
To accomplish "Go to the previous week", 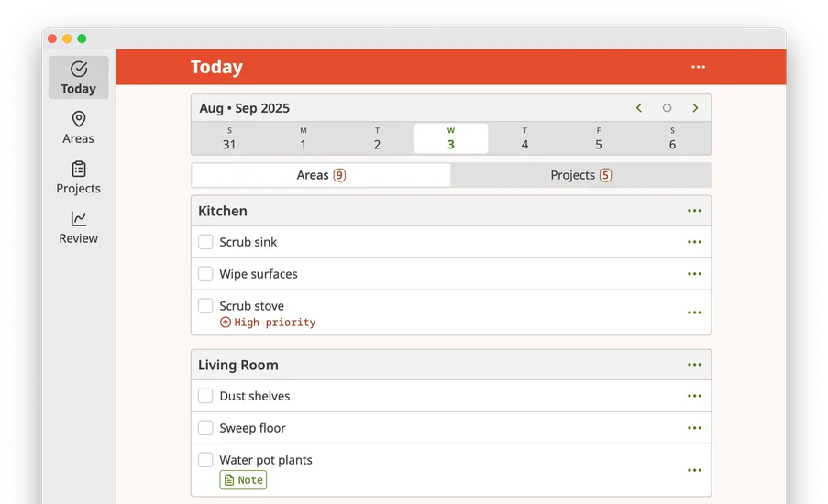I will pos(639,108).
